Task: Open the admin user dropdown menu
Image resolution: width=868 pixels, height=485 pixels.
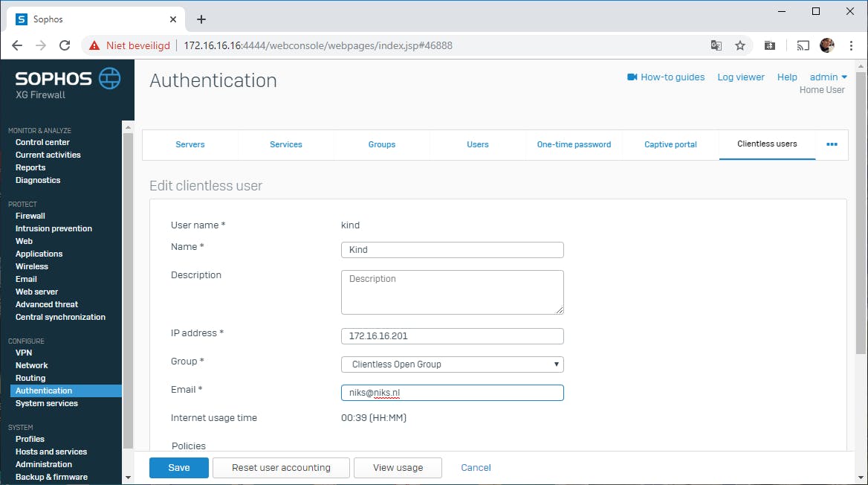Action: pyautogui.click(x=828, y=77)
